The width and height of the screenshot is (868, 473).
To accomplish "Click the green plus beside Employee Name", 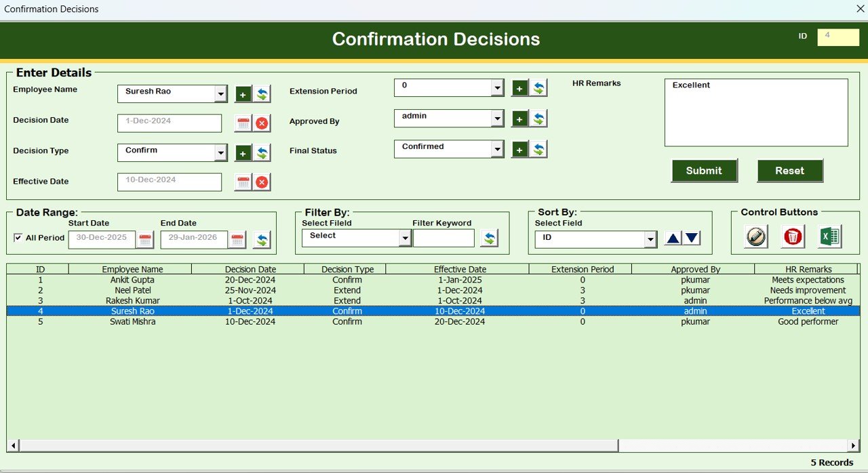I will click(x=243, y=94).
